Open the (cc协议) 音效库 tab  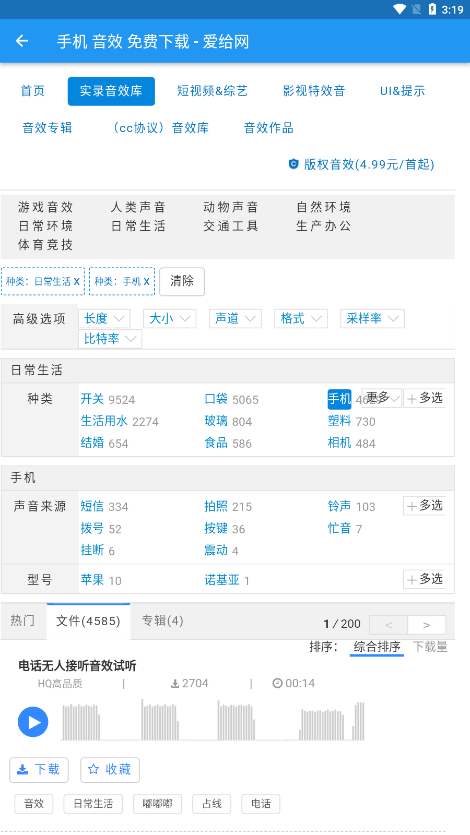pyautogui.click(x=158, y=128)
